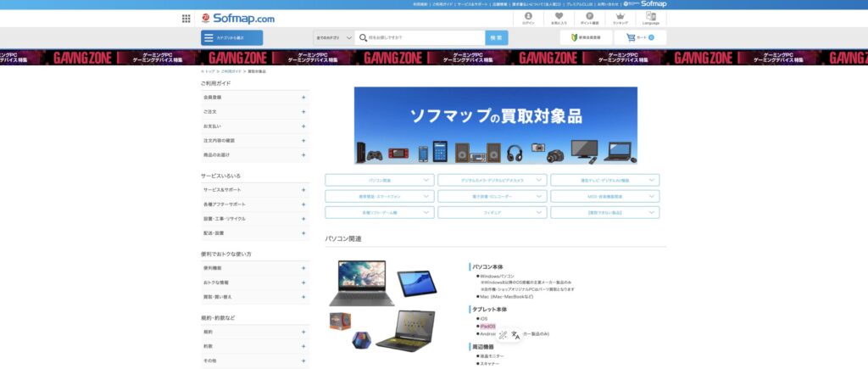868x369 pixels.
Task: Jump to パソコン関連 category anchor
Action: pos(380,180)
